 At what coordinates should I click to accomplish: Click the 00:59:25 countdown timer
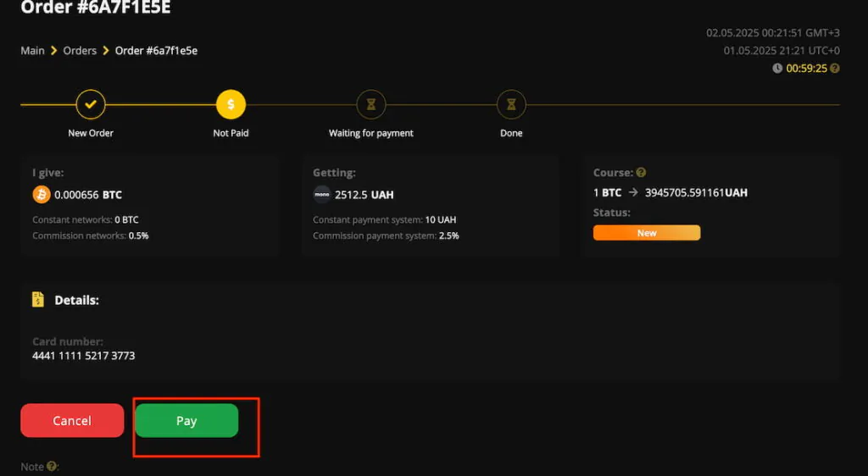tap(807, 68)
